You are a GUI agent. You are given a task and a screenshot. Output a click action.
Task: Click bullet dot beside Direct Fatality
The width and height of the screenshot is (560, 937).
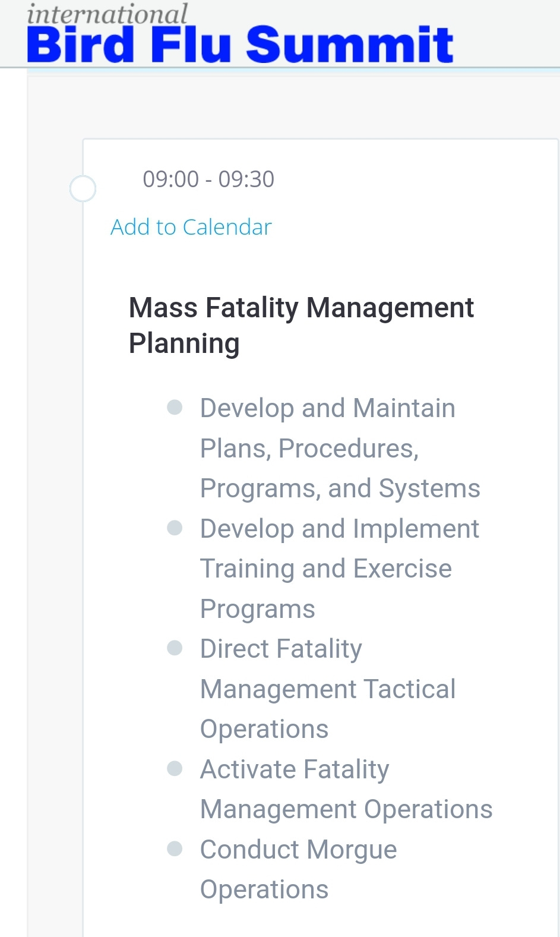point(175,648)
